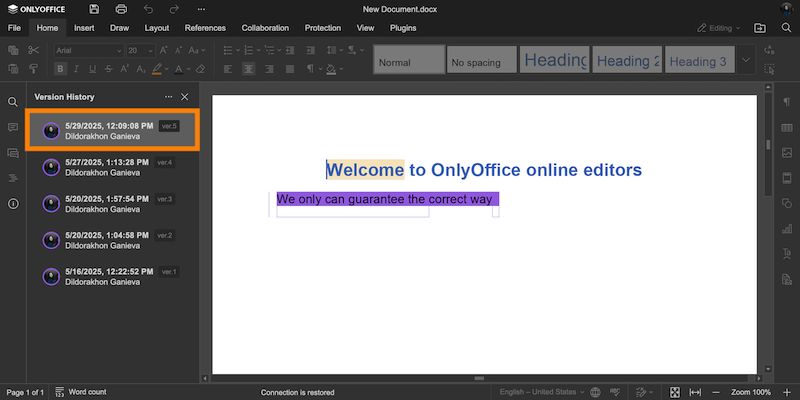
Task: Open the Search icon in left sidebar
Action: click(x=13, y=102)
